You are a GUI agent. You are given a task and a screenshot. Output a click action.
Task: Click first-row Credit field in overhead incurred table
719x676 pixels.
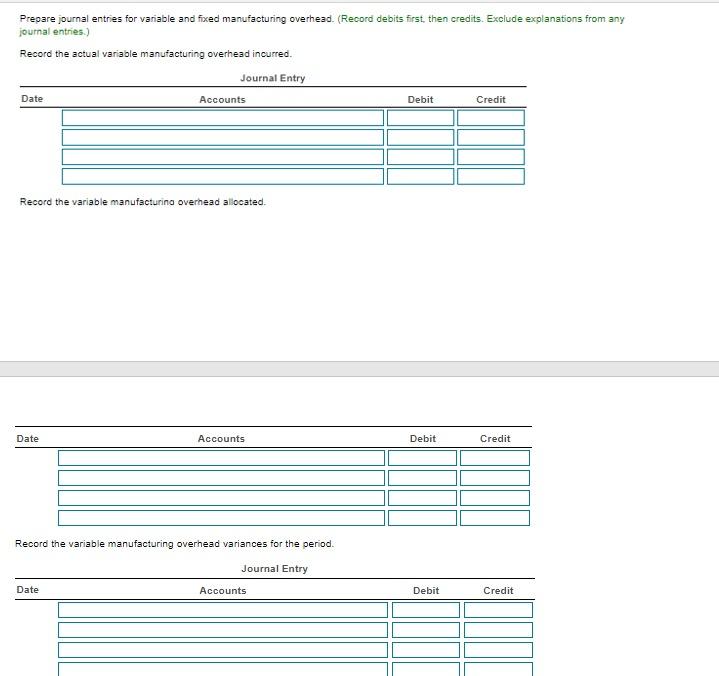(x=491, y=118)
